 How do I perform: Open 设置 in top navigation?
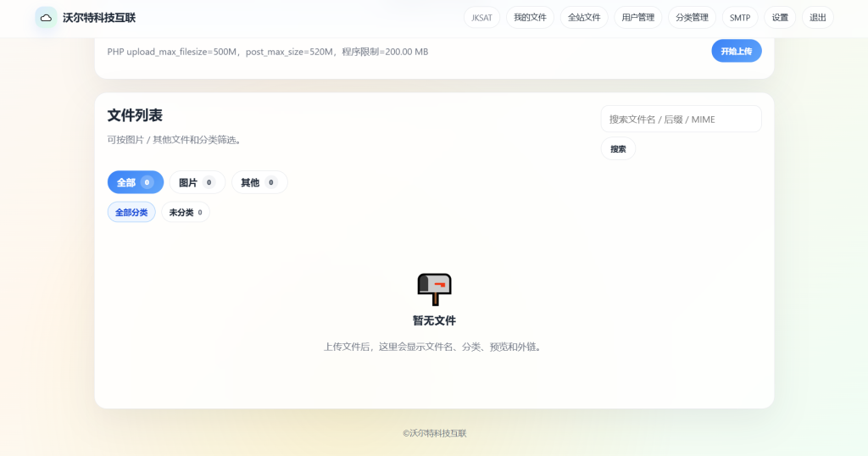[780, 18]
